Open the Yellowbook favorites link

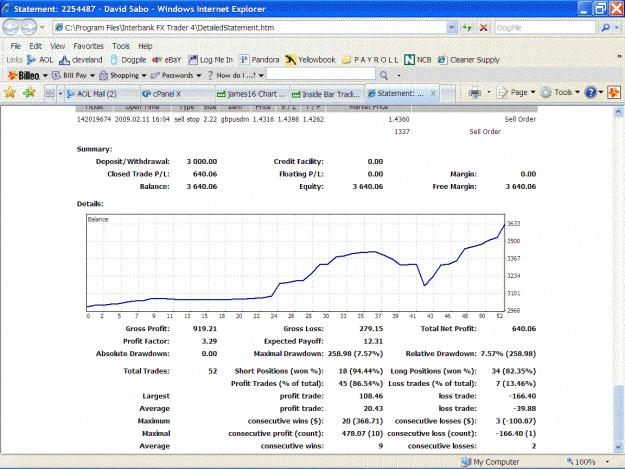[x=311, y=60]
